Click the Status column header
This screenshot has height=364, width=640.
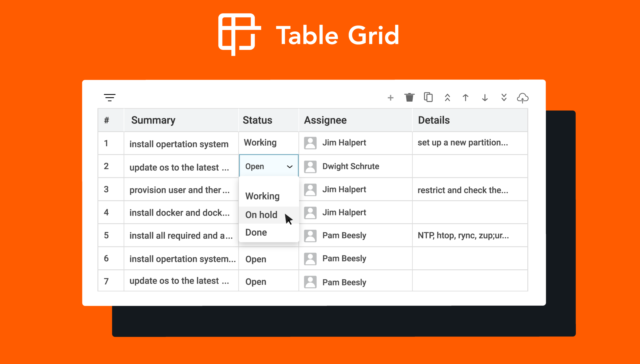[x=257, y=120]
